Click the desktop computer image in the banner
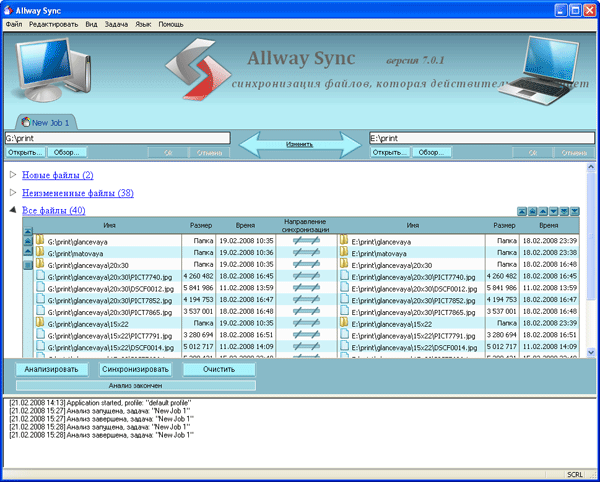 [x=53, y=69]
